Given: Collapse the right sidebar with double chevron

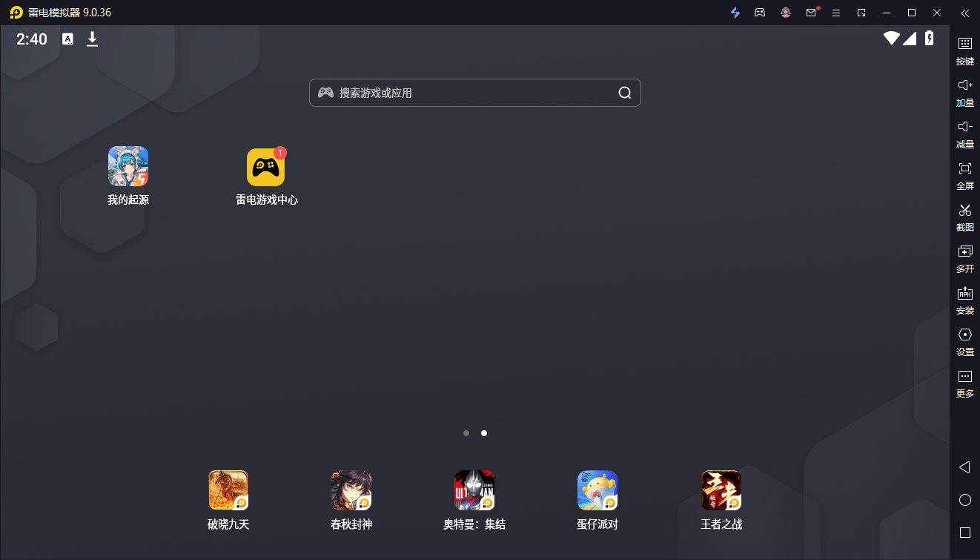Looking at the screenshot, I should click(x=964, y=13).
